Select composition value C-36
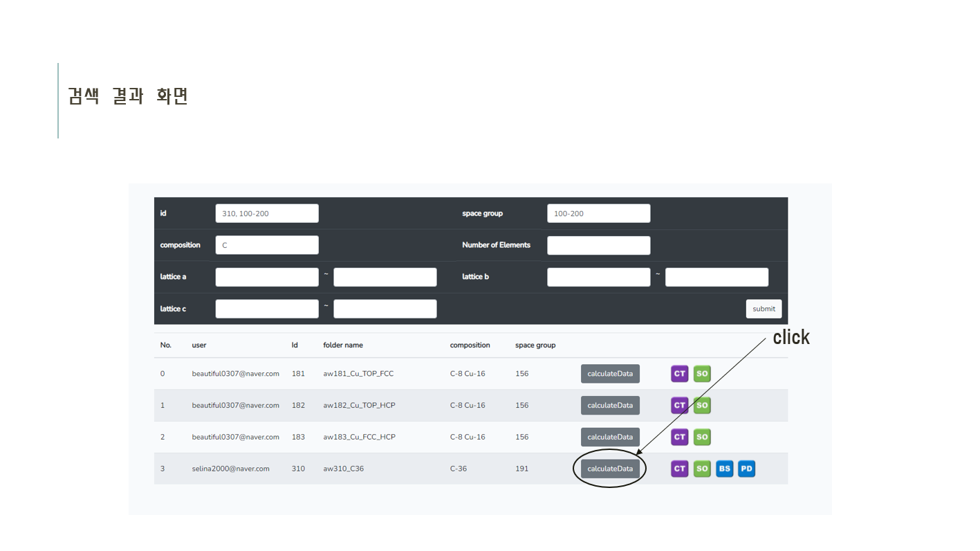 pos(459,469)
